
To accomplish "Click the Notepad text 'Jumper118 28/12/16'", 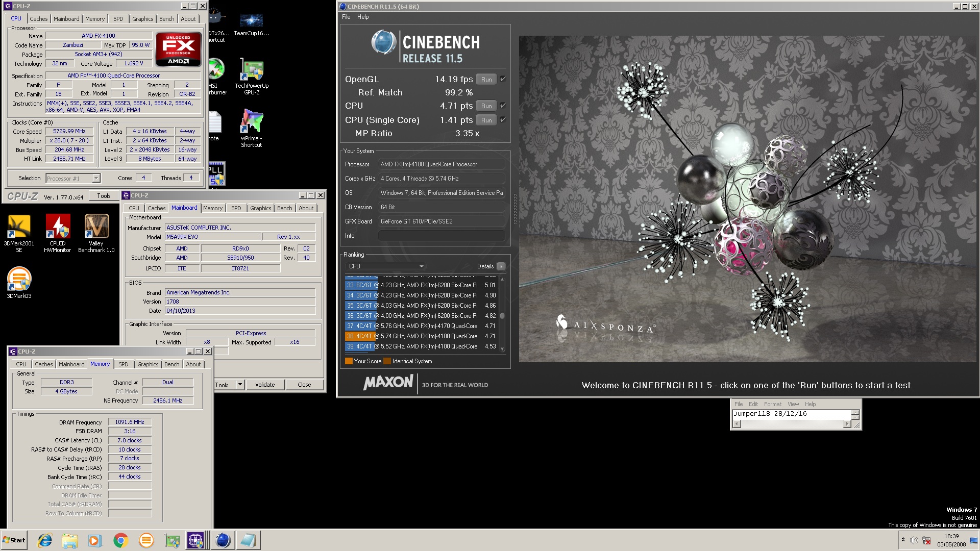I will click(x=770, y=414).
